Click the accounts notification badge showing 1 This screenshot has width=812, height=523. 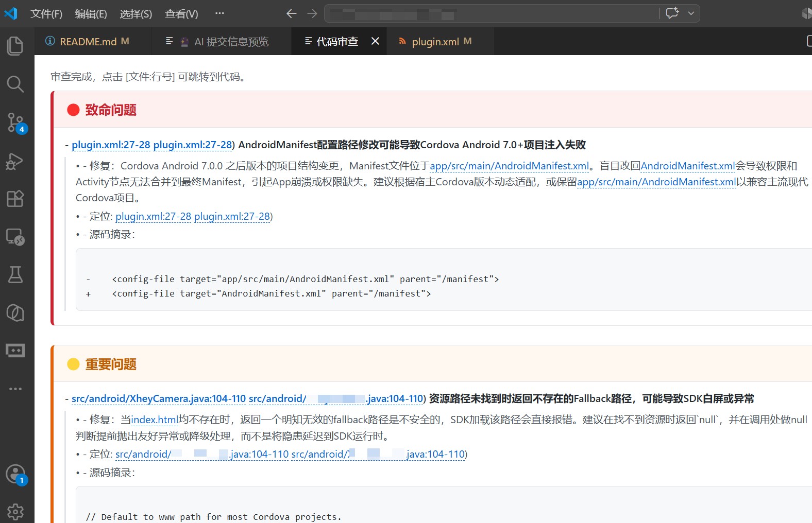21,480
